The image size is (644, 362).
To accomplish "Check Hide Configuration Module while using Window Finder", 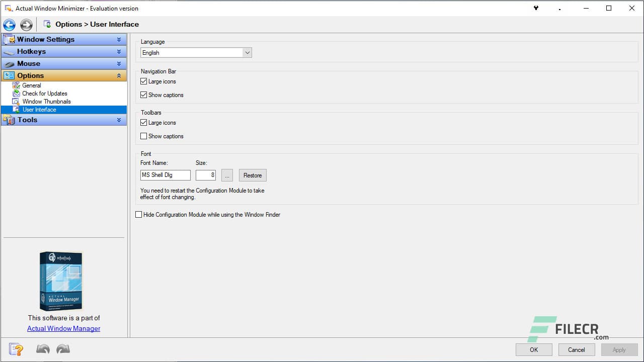I will coord(138,214).
